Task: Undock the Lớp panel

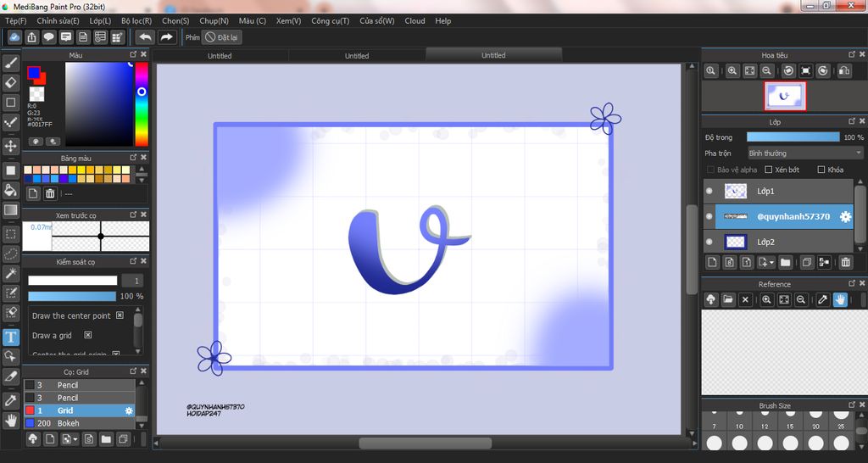Action: (x=851, y=120)
